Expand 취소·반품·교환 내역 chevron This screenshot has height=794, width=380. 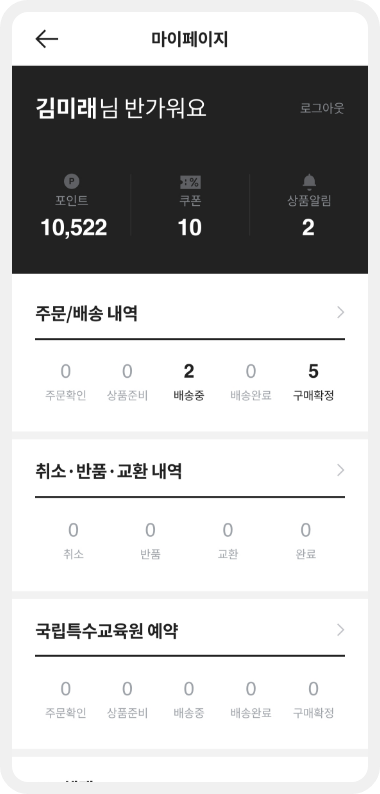pyautogui.click(x=340, y=470)
